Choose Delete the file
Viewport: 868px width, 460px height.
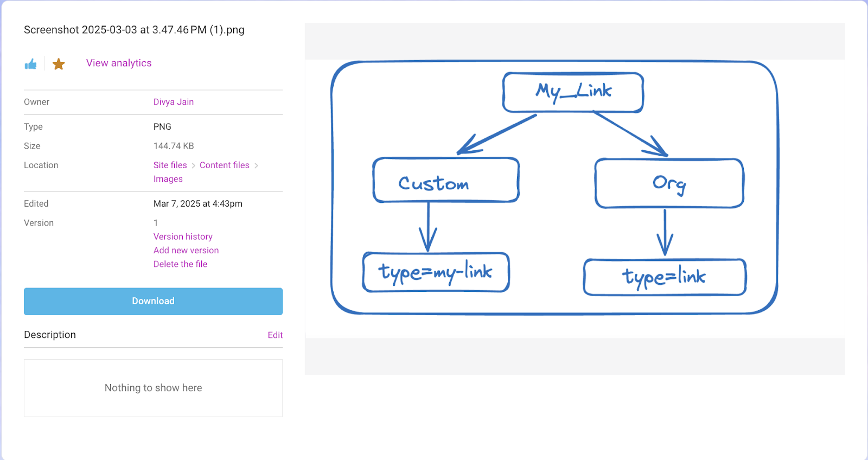180,264
